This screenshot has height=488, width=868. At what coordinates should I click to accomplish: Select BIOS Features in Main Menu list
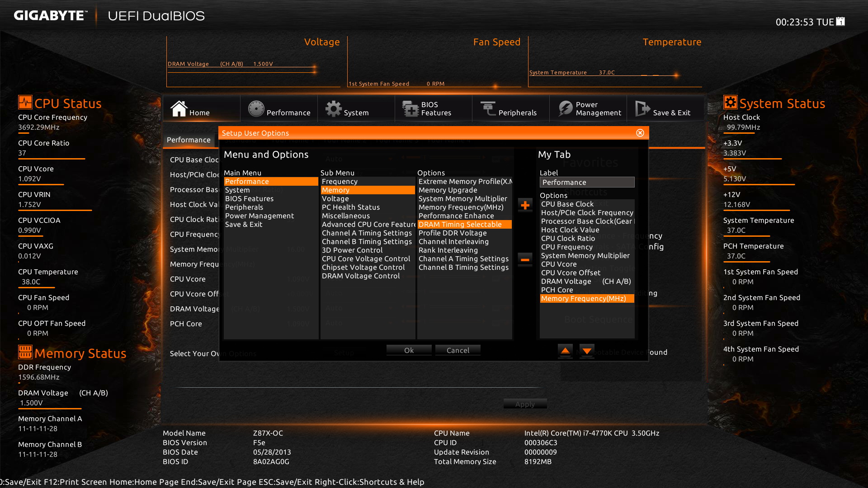coord(271,198)
